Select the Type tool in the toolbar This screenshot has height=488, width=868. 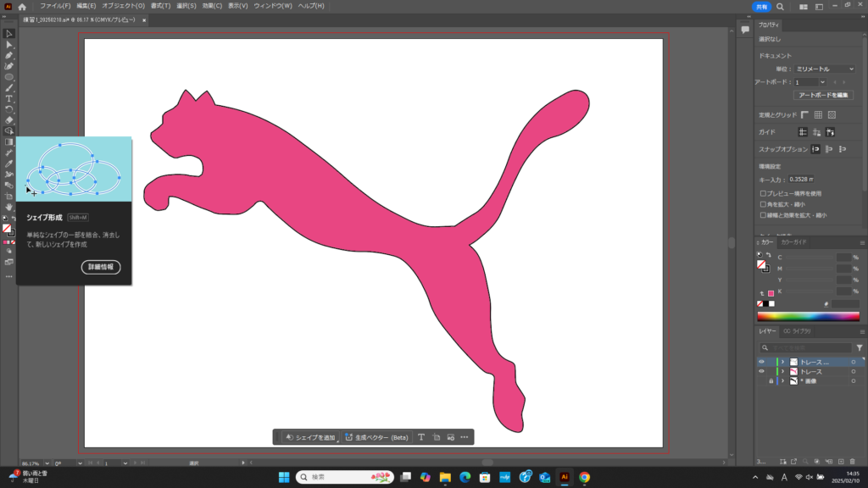(9, 98)
